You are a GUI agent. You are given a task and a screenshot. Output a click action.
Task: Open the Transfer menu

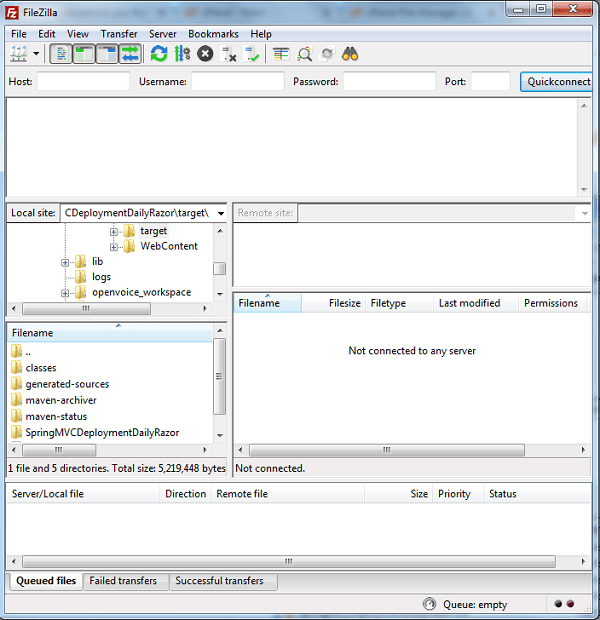(119, 34)
